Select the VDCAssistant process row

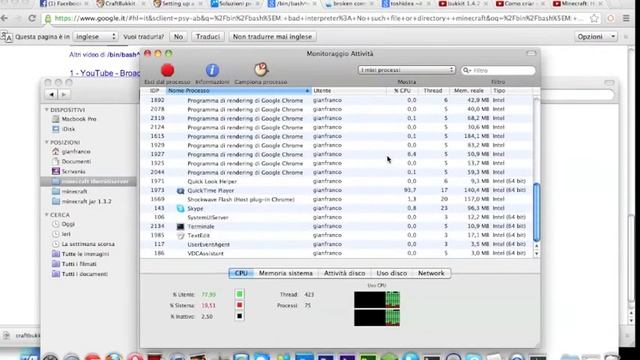(336, 253)
